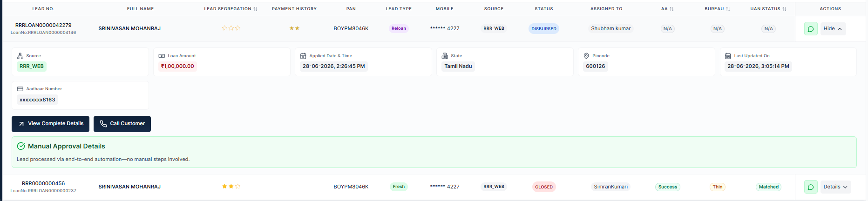Click the State building icon

(x=445, y=56)
